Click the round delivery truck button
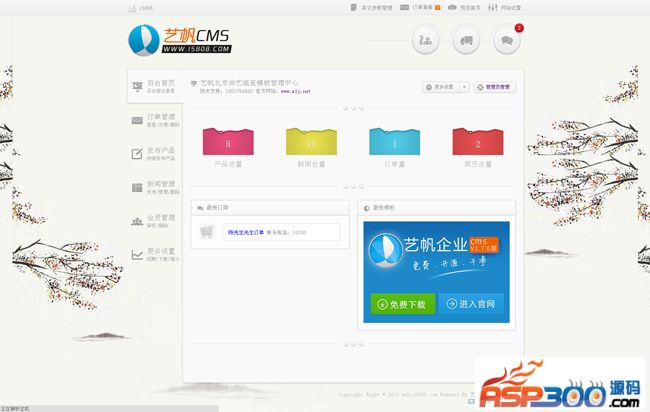Screen dimensions: 650x412 coord(466,40)
